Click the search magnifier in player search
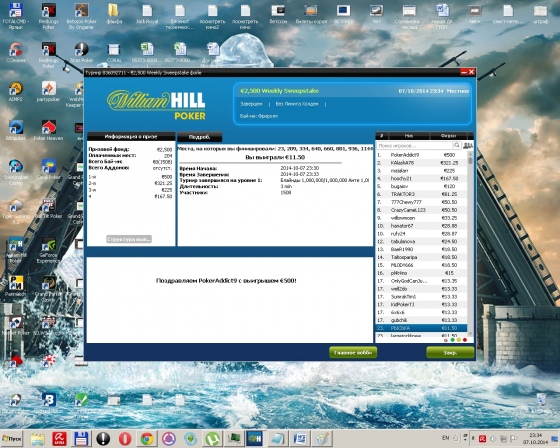 click(x=456, y=145)
